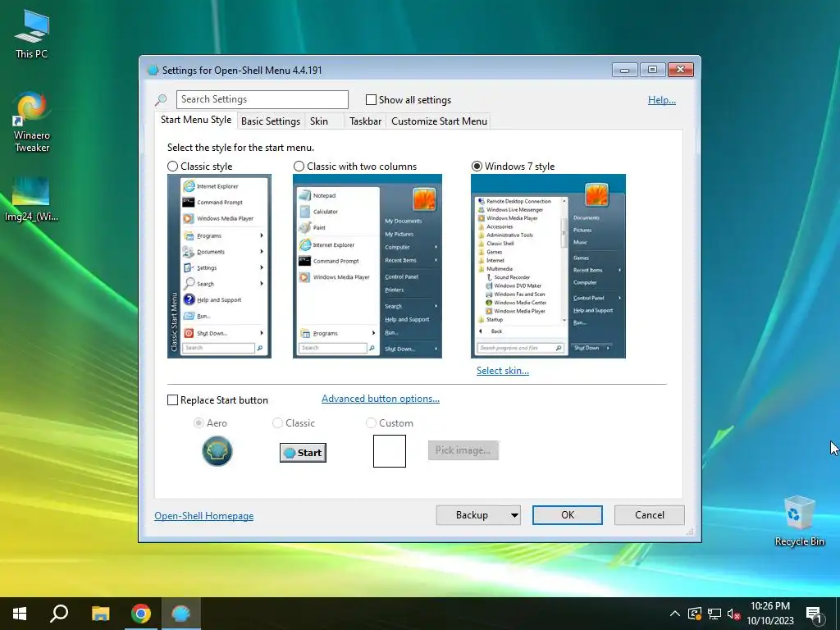Switch to the Customize Start Menu tab

pyautogui.click(x=440, y=121)
